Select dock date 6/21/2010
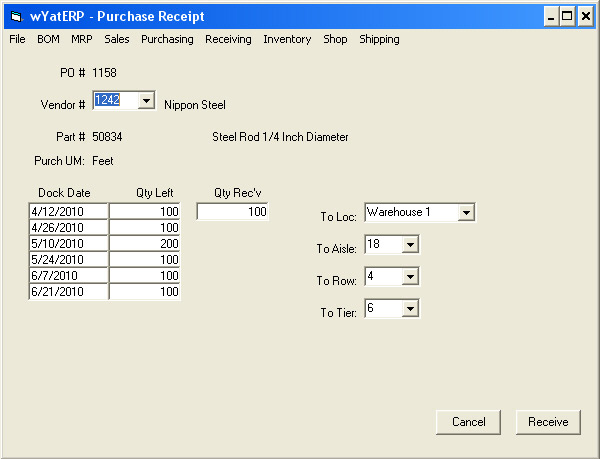Viewport: 600px width, 459px height. coord(68,292)
